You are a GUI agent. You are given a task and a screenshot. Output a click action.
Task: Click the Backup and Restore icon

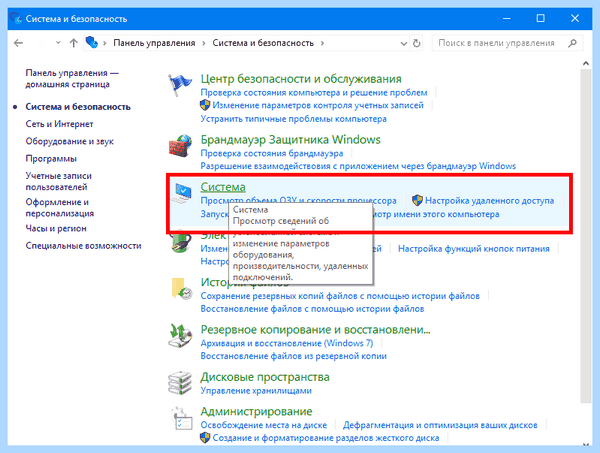(180, 336)
